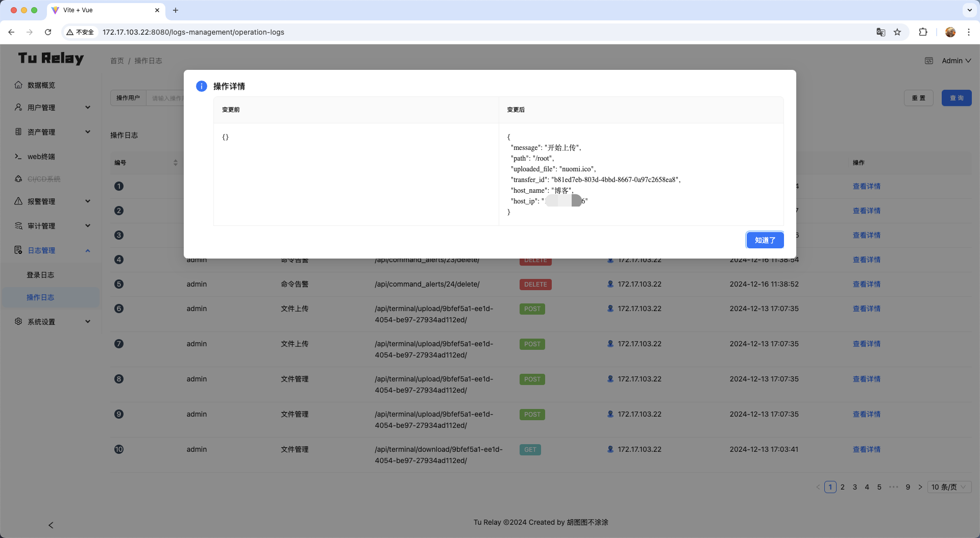Go to page 2 of logs
Screen dimensions: 980x538
tap(842, 487)
